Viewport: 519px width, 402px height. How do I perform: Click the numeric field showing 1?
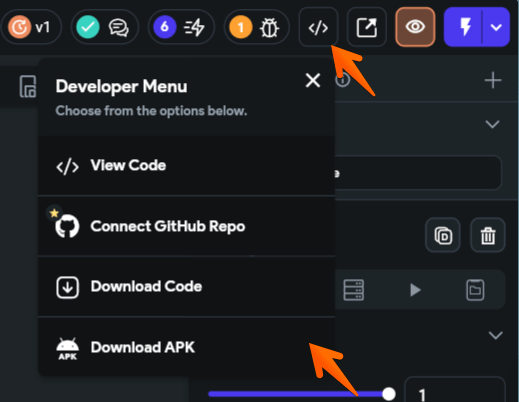pos(455,390)
